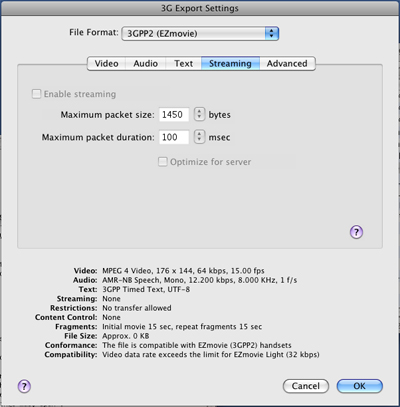Image resolution: width=400 pixels, height=407 pixels.
Task: Switch to the Video tab
Action: click(106, 63)
